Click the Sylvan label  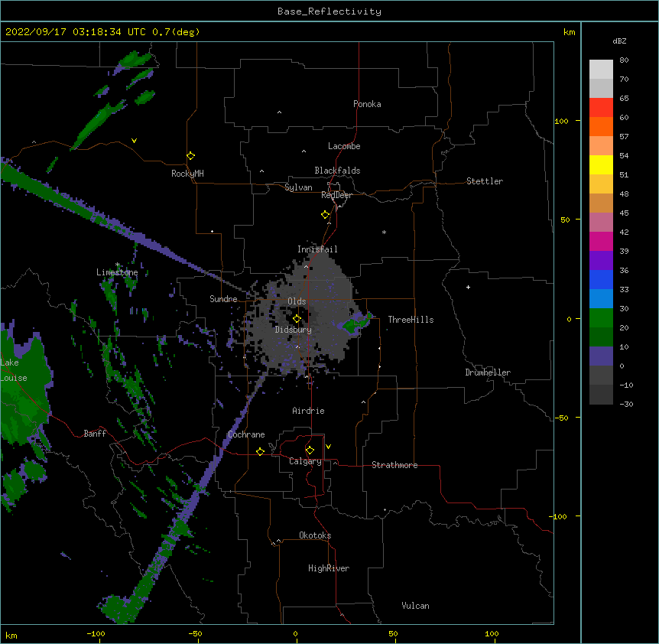click(x=298, y=187)
